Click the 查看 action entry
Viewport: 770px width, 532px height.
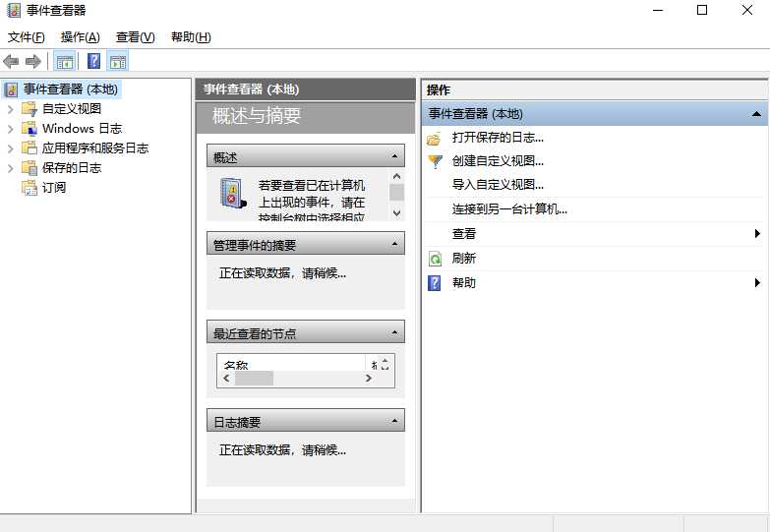click(x=464, y=234)
